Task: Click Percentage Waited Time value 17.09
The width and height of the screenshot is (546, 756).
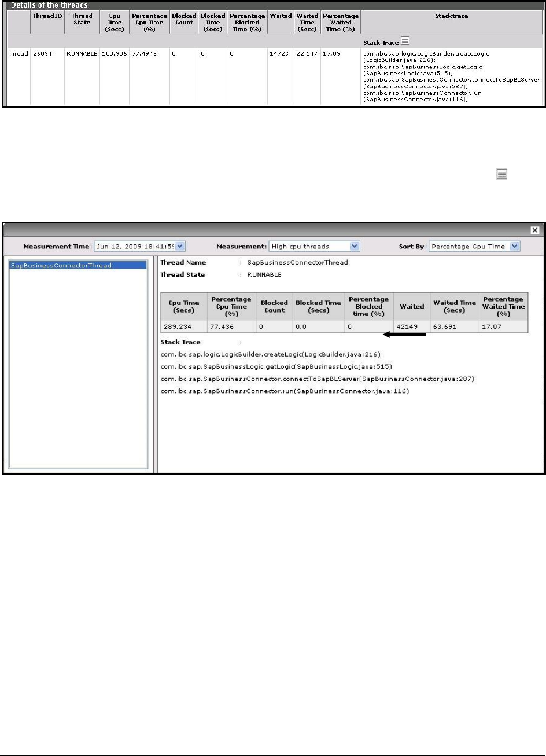Action: pos(330,53)
